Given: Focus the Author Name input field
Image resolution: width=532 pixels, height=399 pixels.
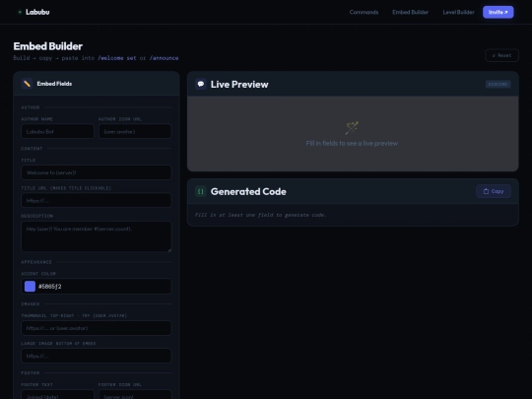Looking at the screenshot, I should click(57, 131).
